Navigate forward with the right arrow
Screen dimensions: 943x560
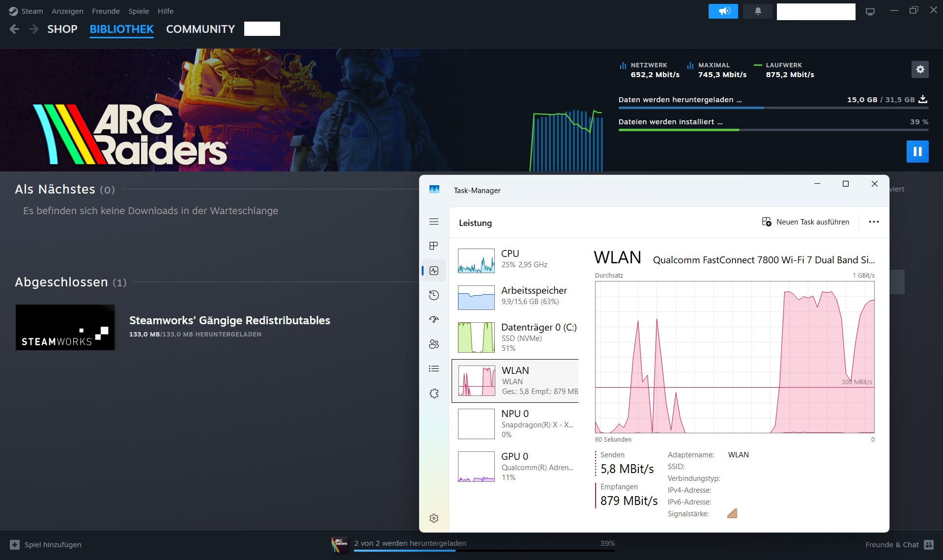[33, 29]
